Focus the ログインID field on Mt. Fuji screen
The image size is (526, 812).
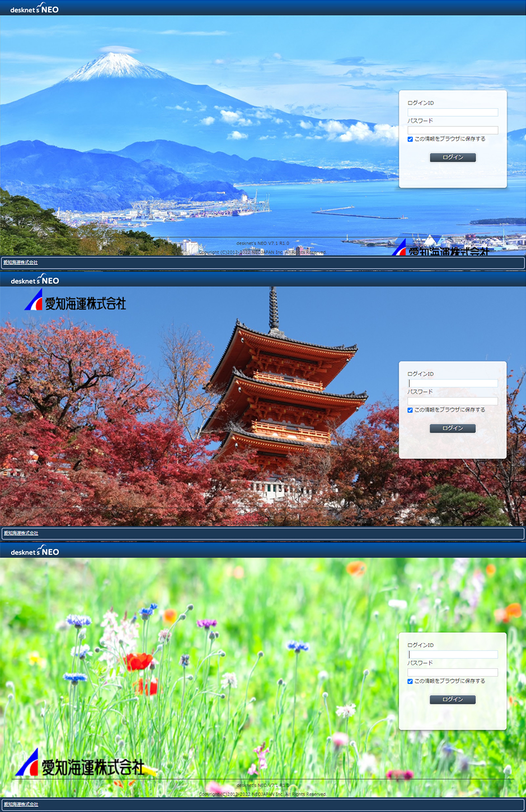click(x=453, y=112)
